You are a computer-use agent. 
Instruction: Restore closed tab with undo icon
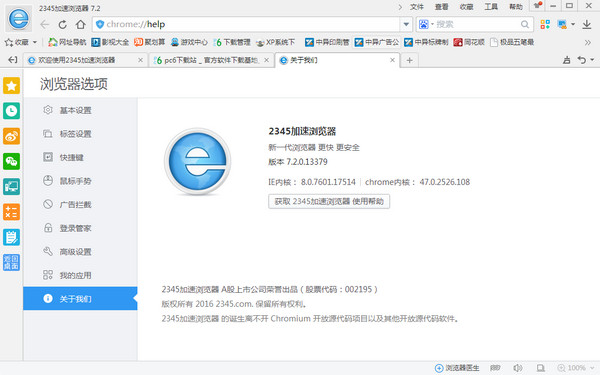582,60
